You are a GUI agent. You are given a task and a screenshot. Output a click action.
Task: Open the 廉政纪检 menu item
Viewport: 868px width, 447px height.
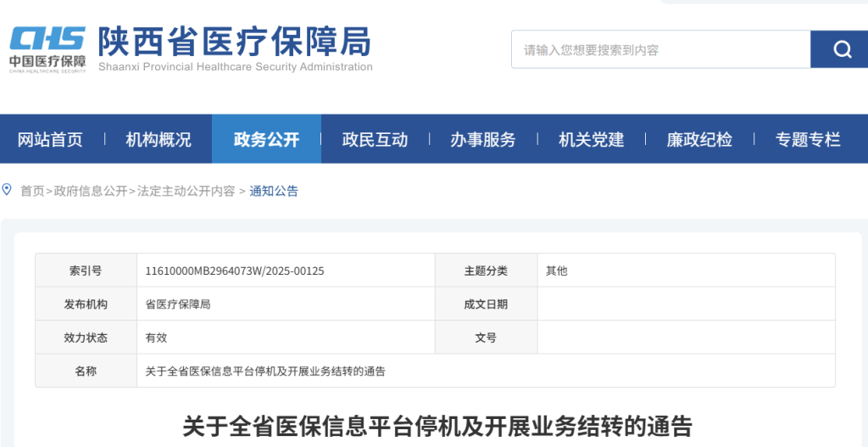tap(699, 139)
